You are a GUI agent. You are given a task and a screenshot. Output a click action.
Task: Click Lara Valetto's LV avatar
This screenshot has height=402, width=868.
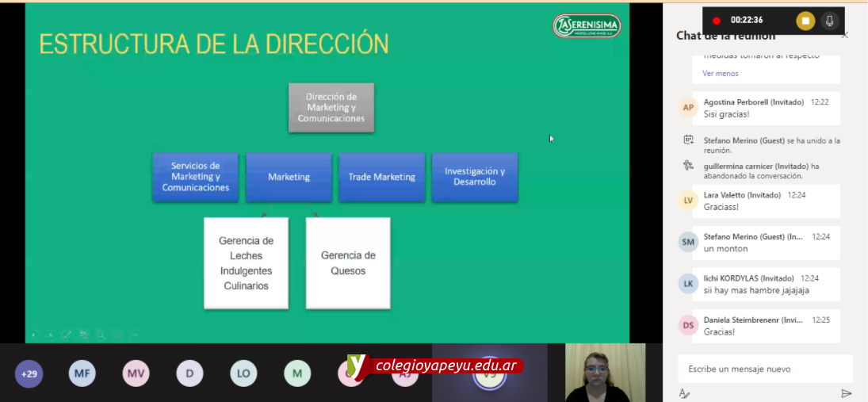point(688,201)
